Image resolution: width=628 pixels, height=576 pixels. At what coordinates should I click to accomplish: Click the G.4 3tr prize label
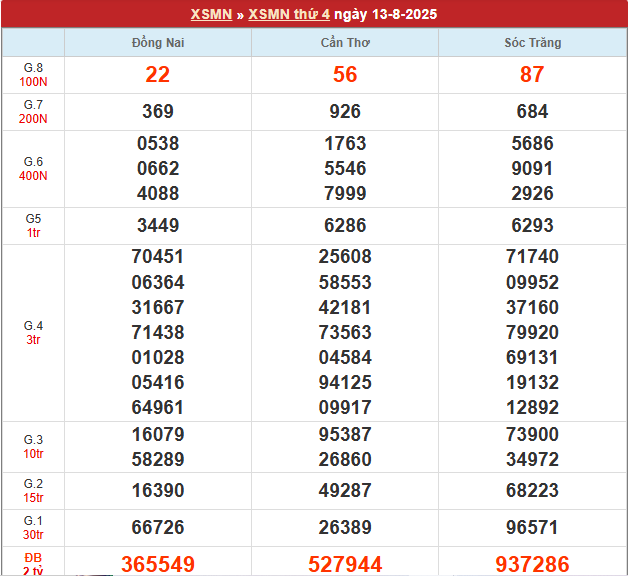[x=33, y=333]
